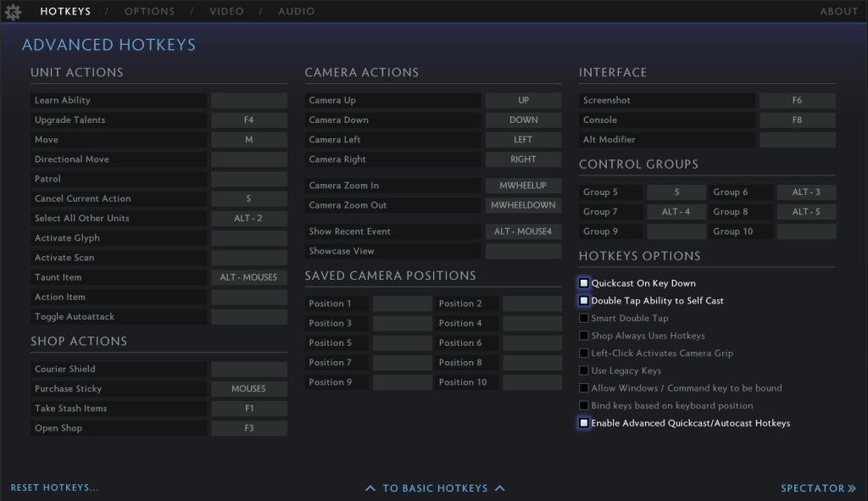Check Use Legacy Keys box
The height and width of the screenshot is (501, 868).
click(584, 370)
